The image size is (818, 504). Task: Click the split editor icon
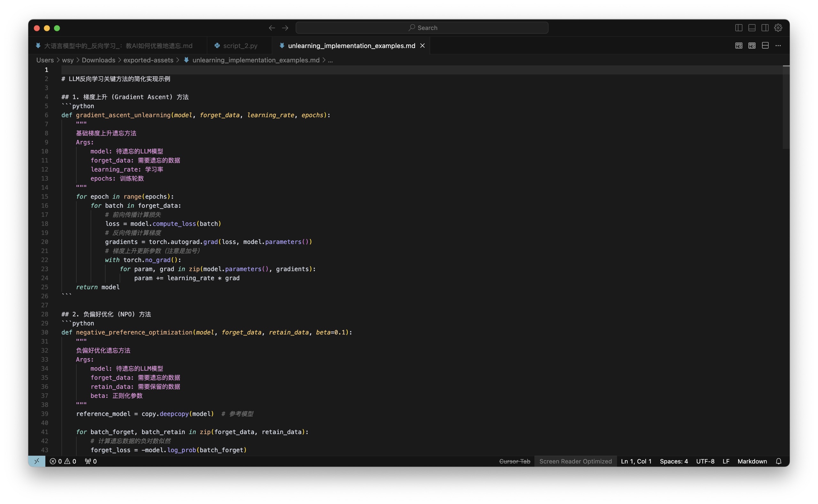coord(765,45)
